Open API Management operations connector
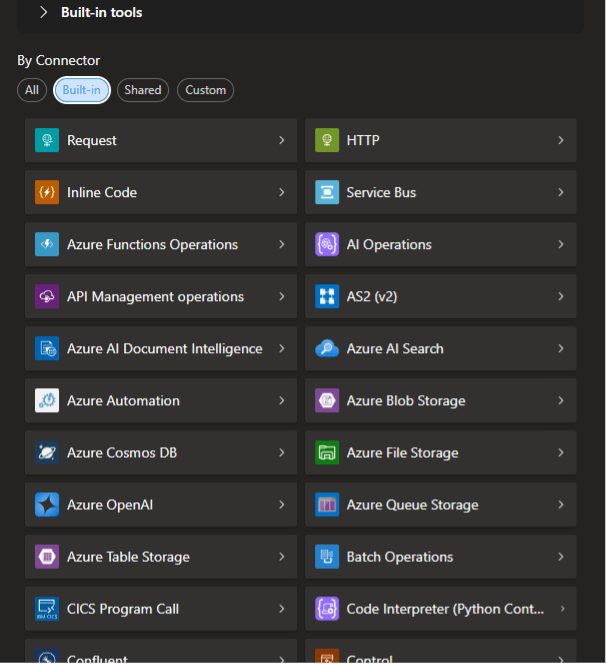 point(155,297)
